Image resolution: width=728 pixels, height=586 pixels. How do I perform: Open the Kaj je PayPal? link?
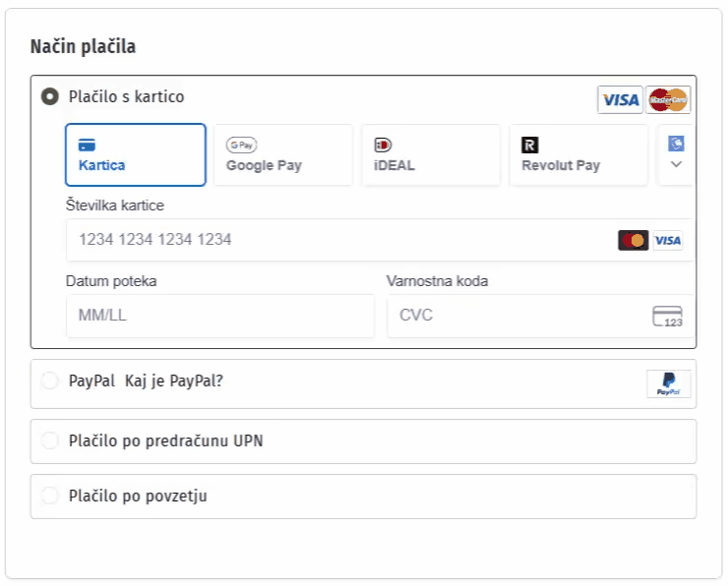point(174,381)
